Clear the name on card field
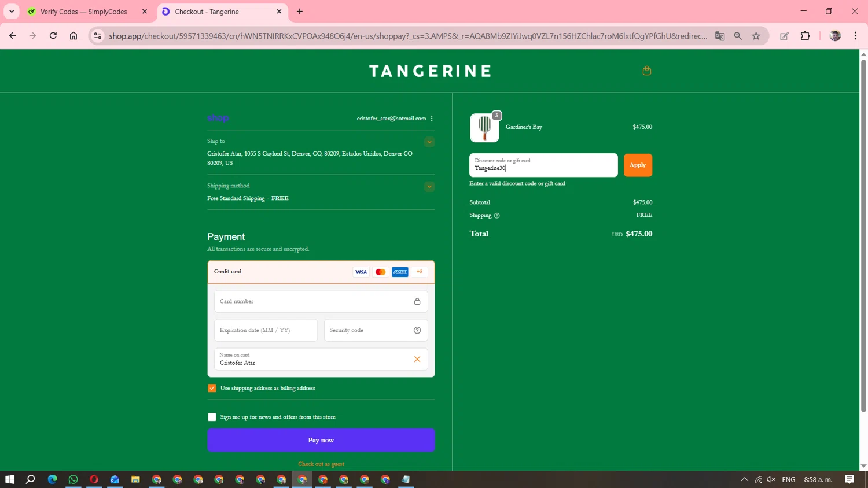Viewport: 868px width, 488px height. click(417, 359)
